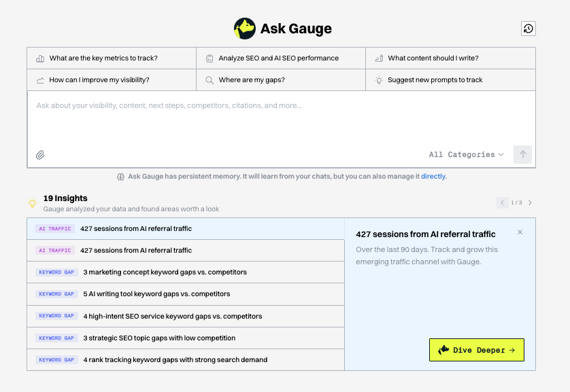Click the AI TRAFFIC tag on the first highlighted insight row

click(x=55, y=229)
